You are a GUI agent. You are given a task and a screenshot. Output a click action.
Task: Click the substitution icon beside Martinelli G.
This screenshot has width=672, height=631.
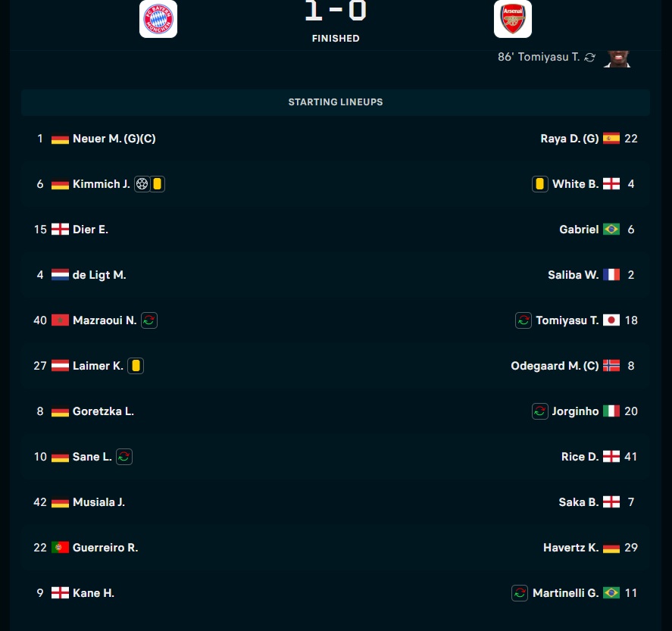coord(520,593)
